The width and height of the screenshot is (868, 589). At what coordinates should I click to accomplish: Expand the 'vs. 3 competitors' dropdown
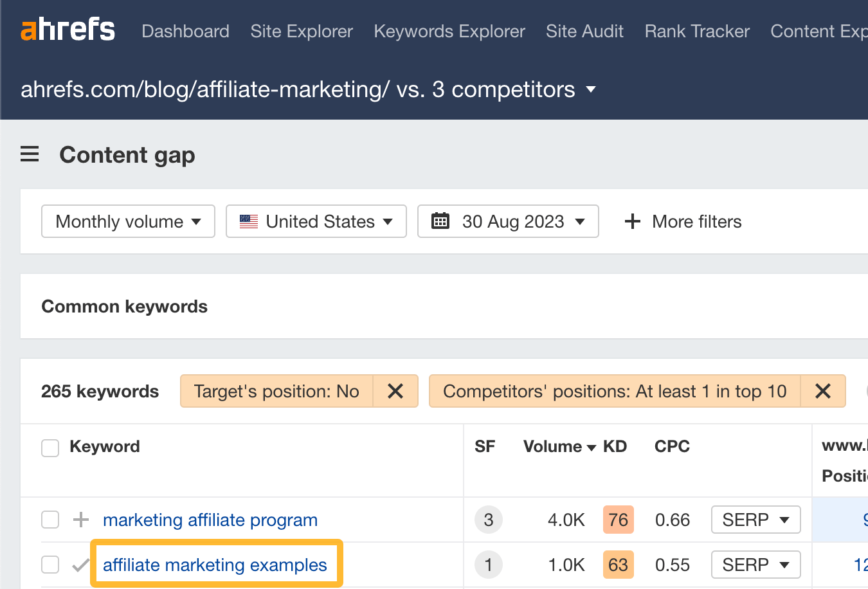tap(591, 89)
